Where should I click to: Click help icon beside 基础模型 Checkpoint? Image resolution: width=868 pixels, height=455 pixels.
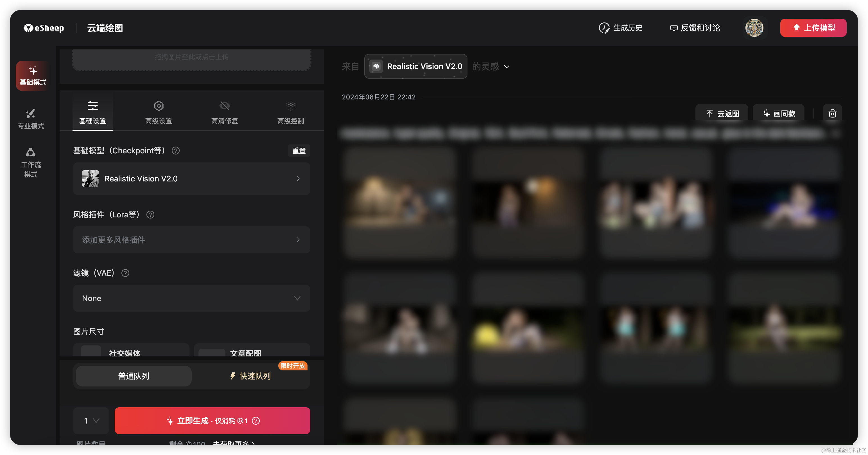176,151
